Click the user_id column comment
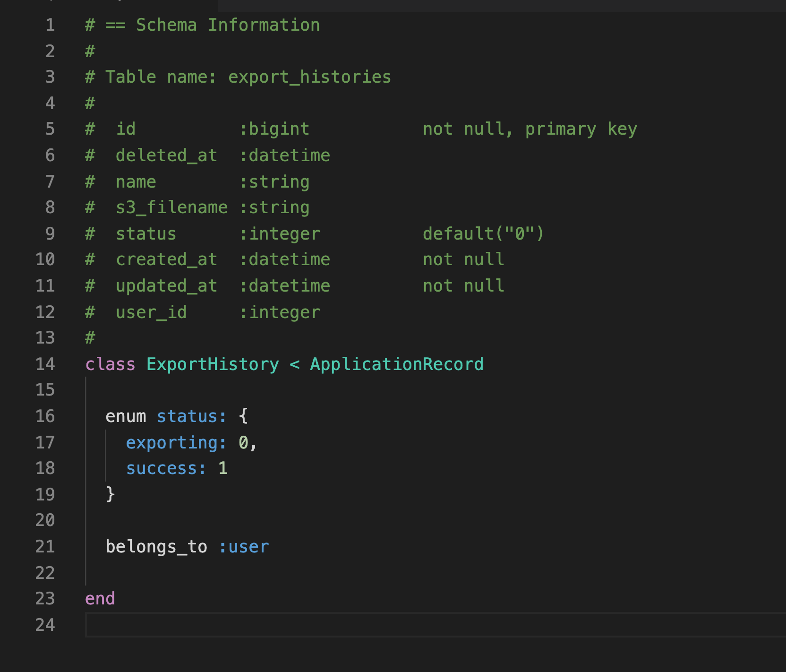 [151, 312]
